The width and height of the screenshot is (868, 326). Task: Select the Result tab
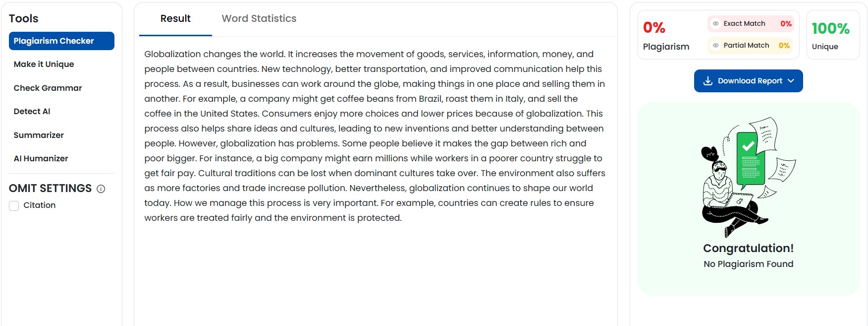pyautogui.click(x=175, y=19)
